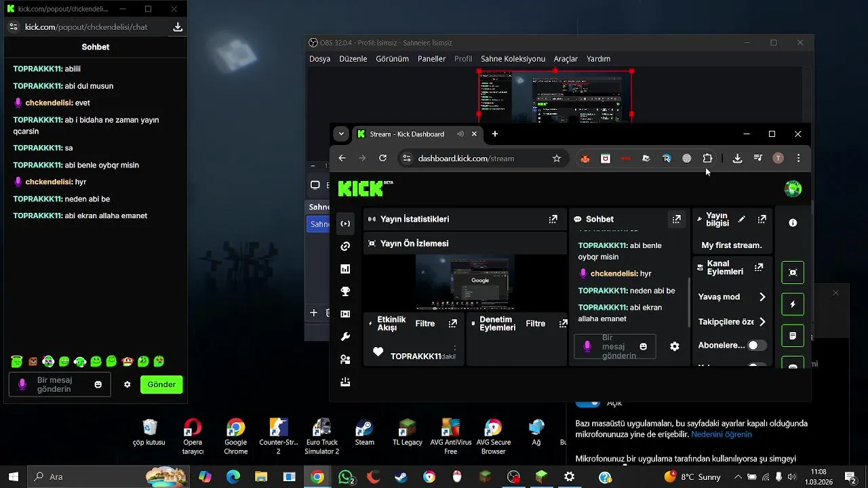The height and width of the screenshot is (488, 868).
Task: Click the dashboard chat message input
Action: point(614,346)
